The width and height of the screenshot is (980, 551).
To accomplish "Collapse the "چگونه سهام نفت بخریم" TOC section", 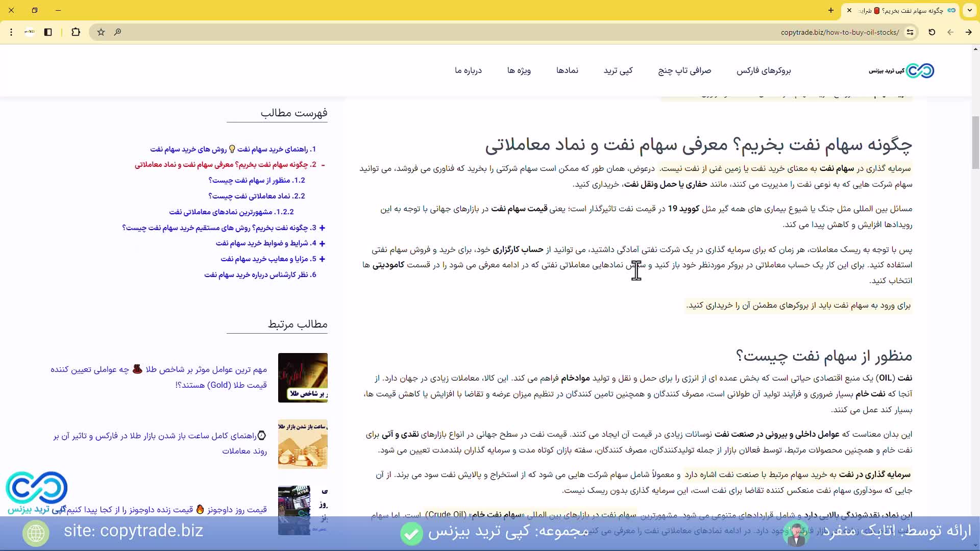I will (x=323, y=164).
